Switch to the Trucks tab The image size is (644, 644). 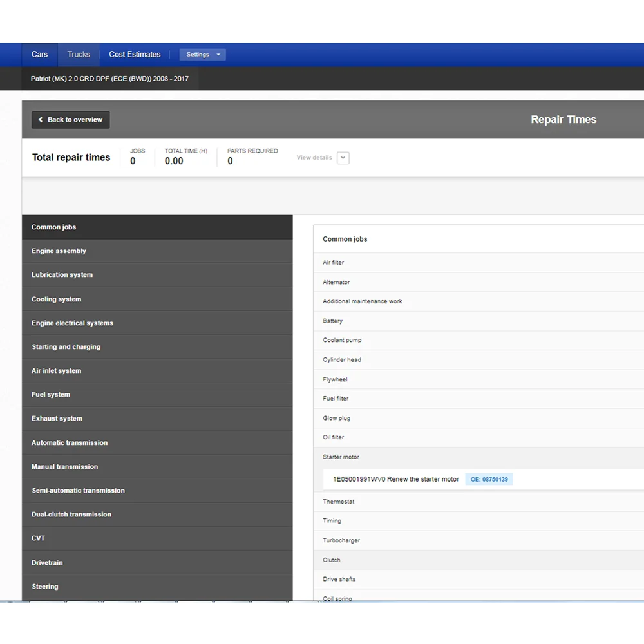[x=79, y=55]
